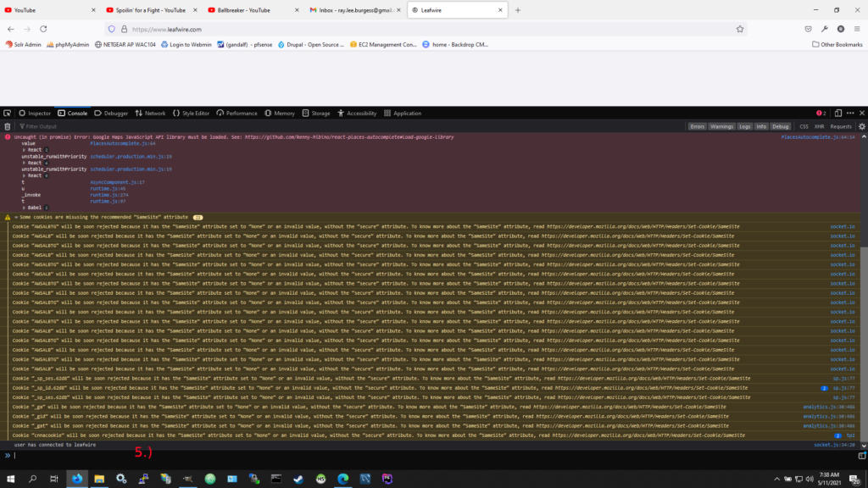
Task: Open the Firefox hamburger menu
Action: coord(857,29)
